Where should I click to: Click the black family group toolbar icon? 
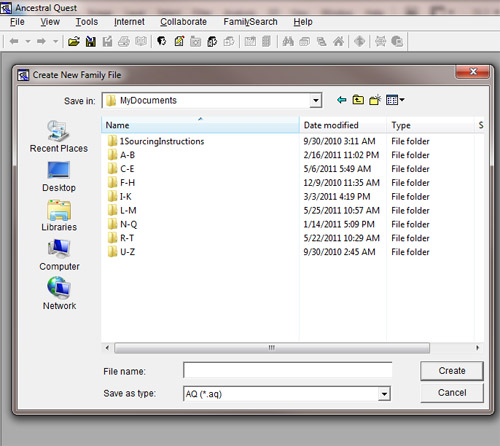[212, 41]
